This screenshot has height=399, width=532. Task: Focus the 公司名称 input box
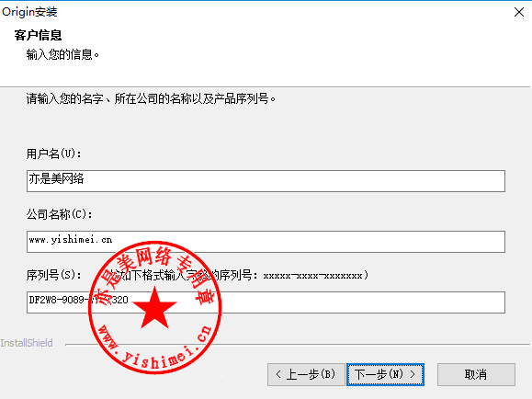click(x=266, y=242)
